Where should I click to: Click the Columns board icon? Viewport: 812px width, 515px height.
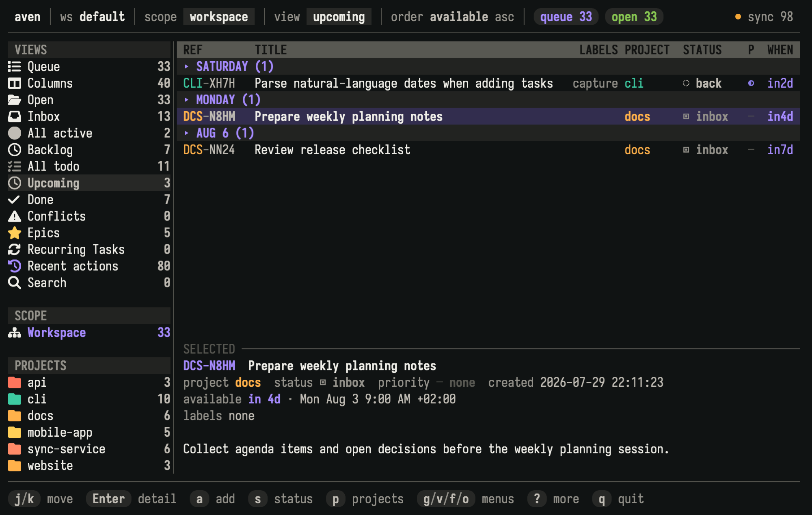15,83
